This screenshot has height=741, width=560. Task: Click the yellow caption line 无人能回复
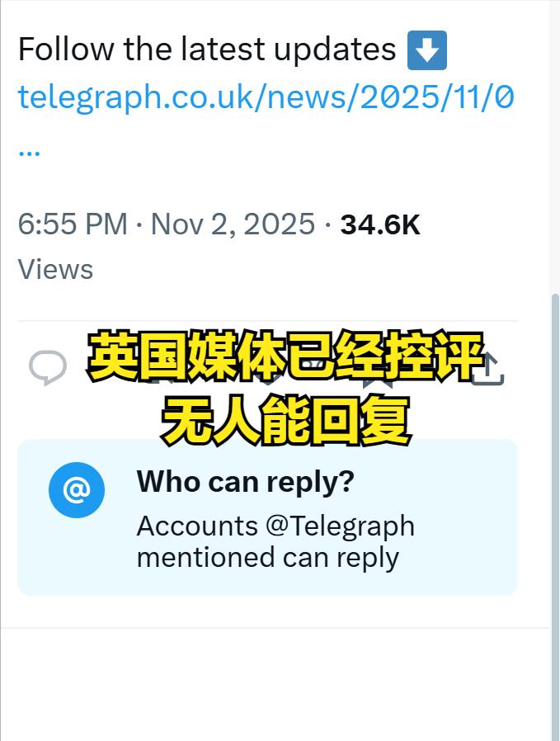coord(286,421)
